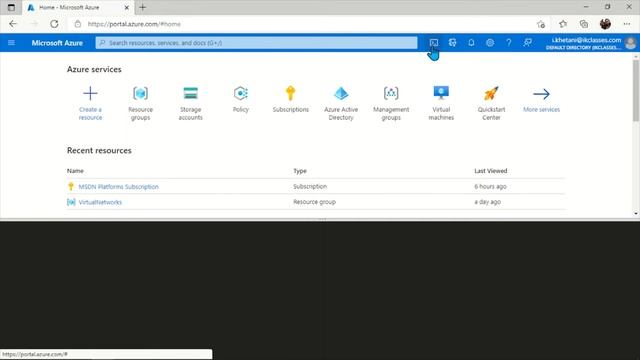
Task: Select the Home - Microsoft Azure tab
Action: point(78,7)
